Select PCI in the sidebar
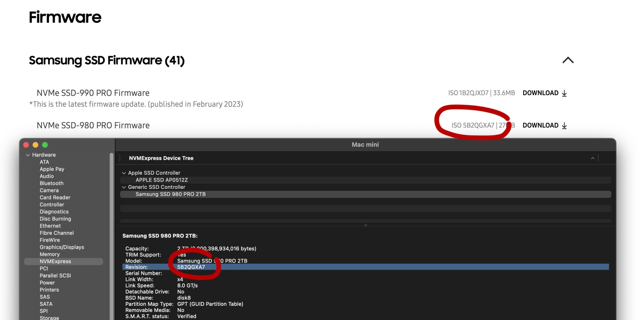Image resolution: width=644 pixels, height=320 pixels. pos(44,268)
